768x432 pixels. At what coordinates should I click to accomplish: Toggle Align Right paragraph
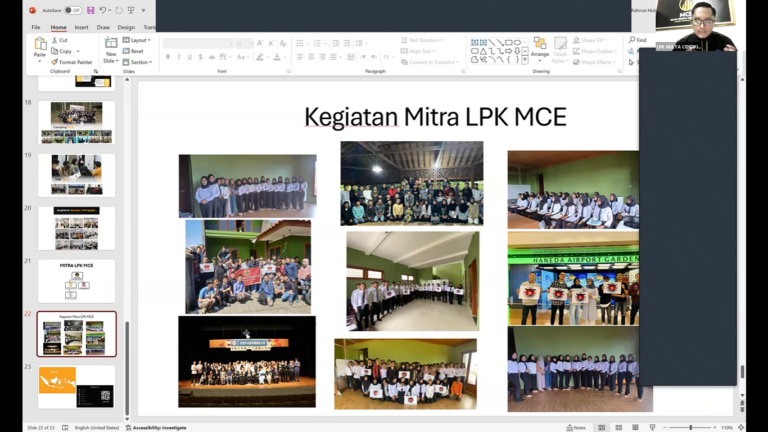(322, 57)
